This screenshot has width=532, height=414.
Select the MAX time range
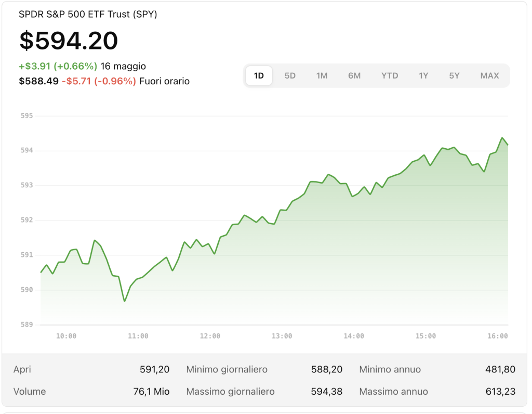[489, 75]
